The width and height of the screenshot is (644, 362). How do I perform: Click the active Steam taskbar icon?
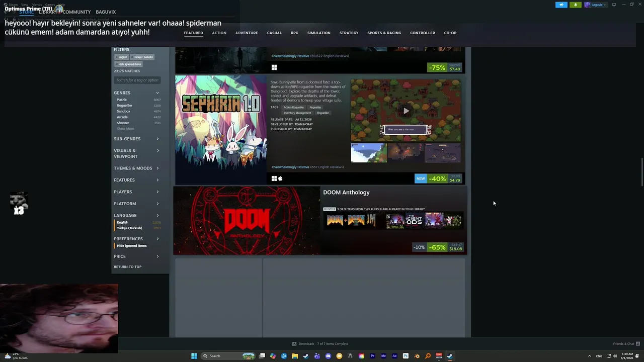450,356
